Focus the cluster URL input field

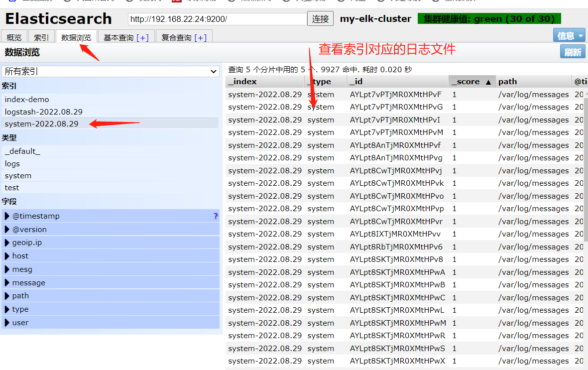tap(217, 19)
